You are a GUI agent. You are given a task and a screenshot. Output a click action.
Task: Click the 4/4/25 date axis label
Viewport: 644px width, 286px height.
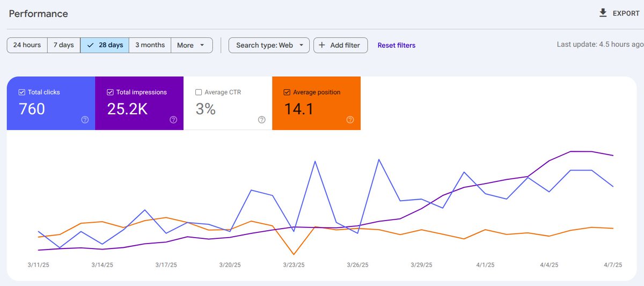point(549,265)
